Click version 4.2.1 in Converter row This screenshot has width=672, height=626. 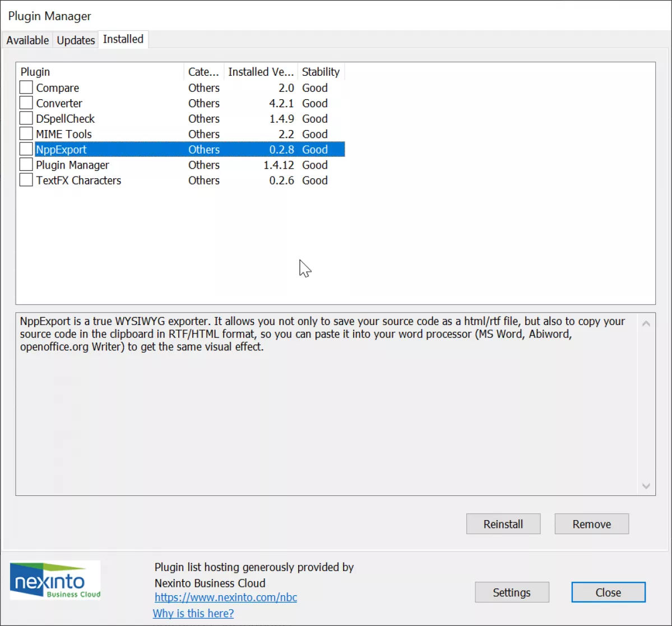pos(281,103)
